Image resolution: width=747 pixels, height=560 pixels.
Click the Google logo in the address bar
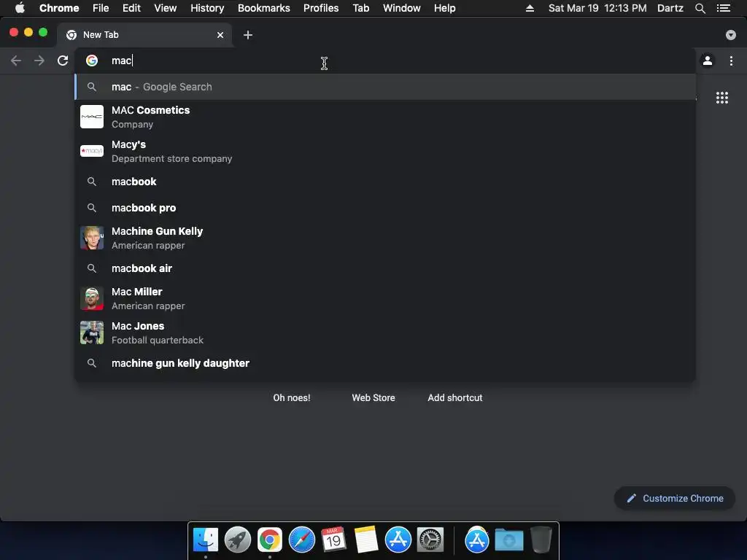tap(91, 61)
